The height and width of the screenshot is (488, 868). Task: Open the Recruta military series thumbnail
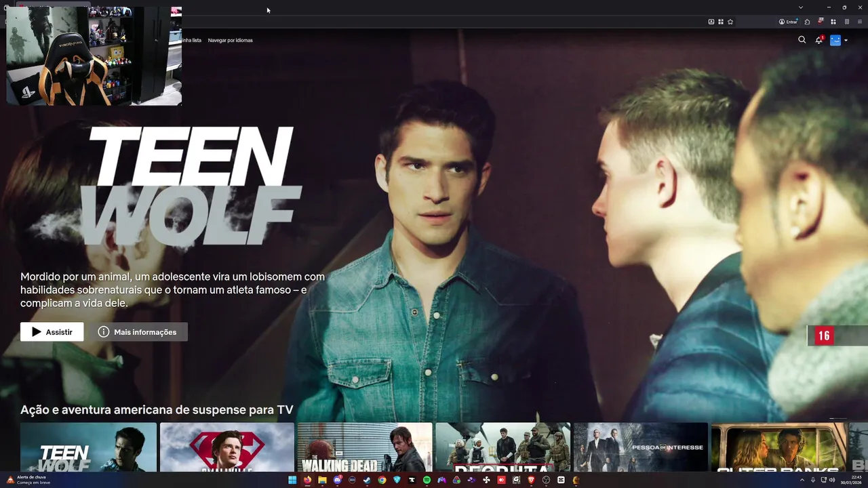(x=502, y=447)
